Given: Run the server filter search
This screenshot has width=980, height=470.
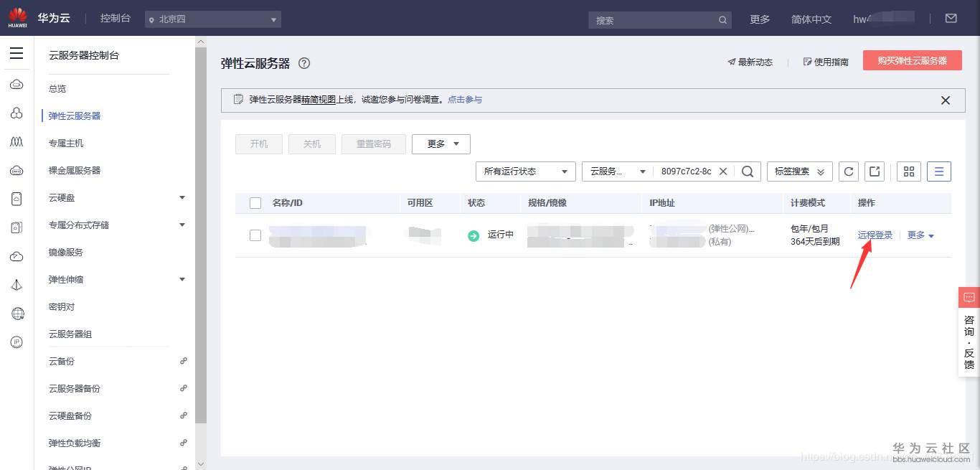Looking at the screenshot, I should pyautogui.click(x=747, y=171).
